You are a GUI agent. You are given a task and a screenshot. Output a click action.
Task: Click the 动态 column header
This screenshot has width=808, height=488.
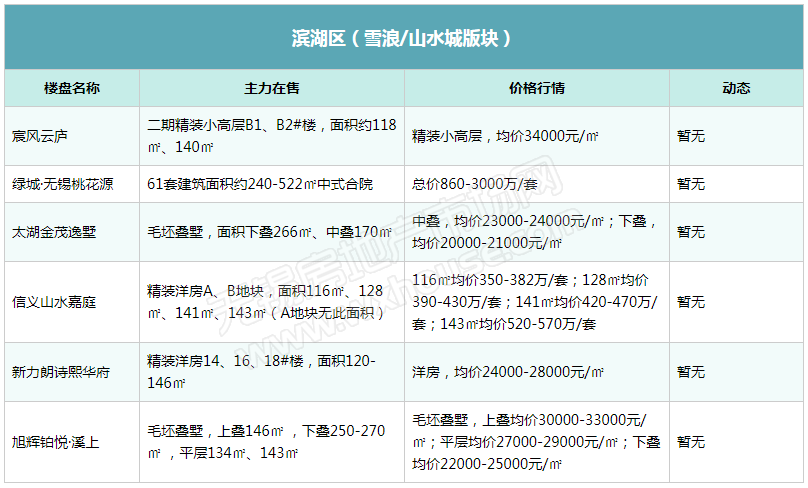pos(736,88)
